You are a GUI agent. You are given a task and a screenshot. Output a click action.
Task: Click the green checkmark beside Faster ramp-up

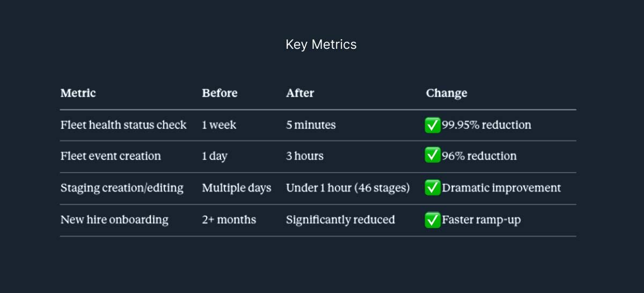click(x=433, y=219)
